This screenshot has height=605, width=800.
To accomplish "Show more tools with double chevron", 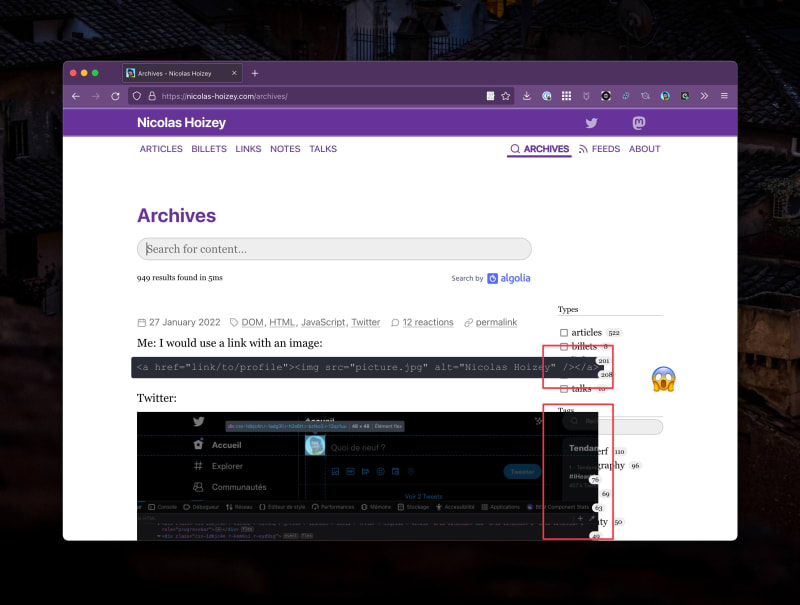I will [x=704, y=96].
